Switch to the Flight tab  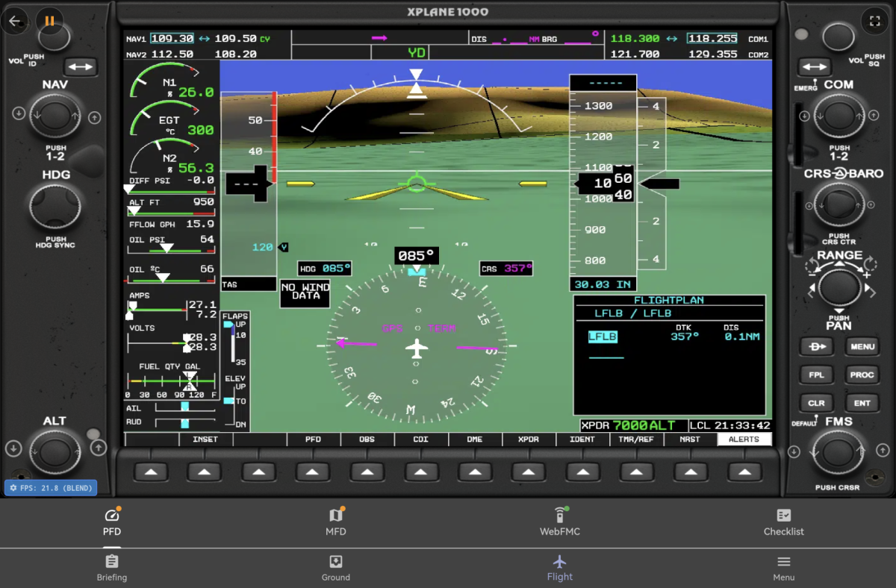pos(560,567)
